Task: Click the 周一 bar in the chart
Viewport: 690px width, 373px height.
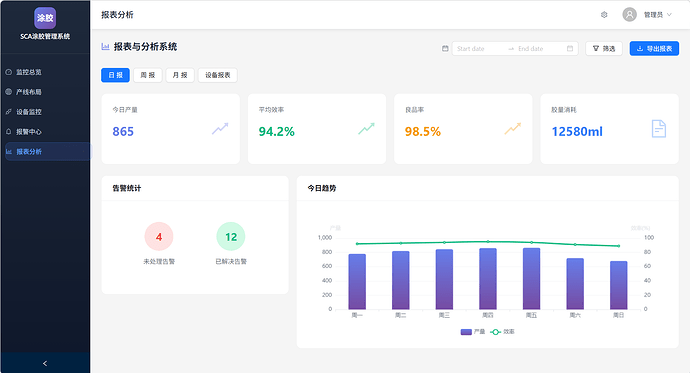Action: point(357,282)
